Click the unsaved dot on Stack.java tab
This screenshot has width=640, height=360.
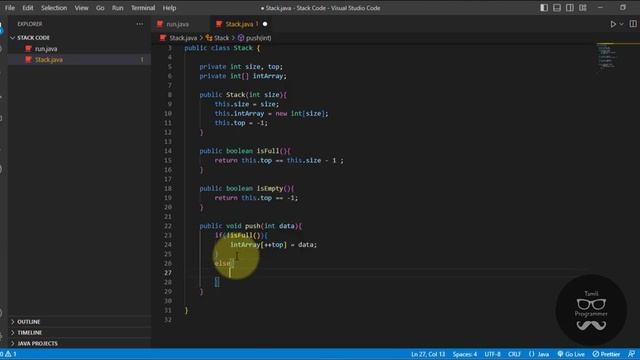(x=265, y=24)
